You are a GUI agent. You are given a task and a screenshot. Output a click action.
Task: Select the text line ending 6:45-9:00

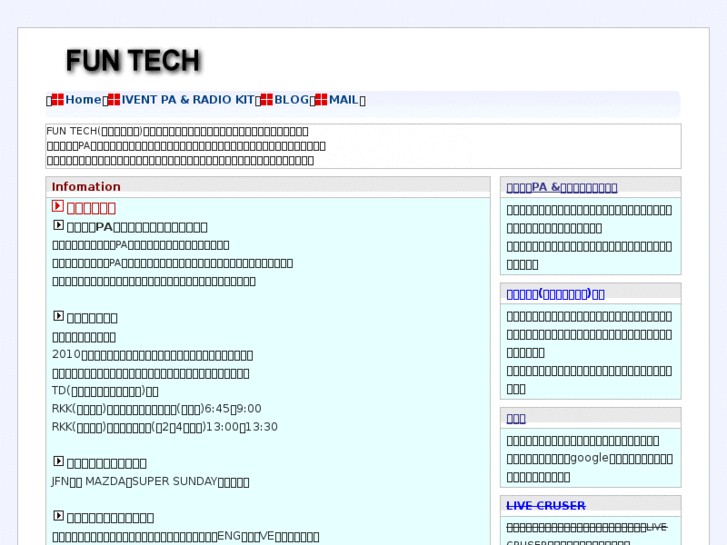157,409
